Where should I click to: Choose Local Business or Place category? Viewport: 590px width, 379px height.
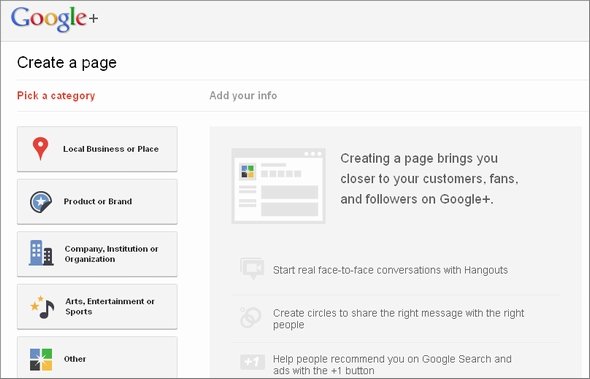pyautogui.click(x=97, y=149)
